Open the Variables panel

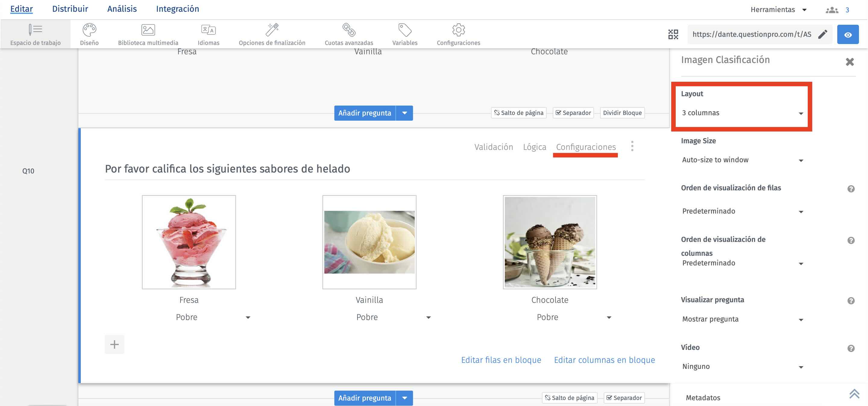[x=404, y=34]
